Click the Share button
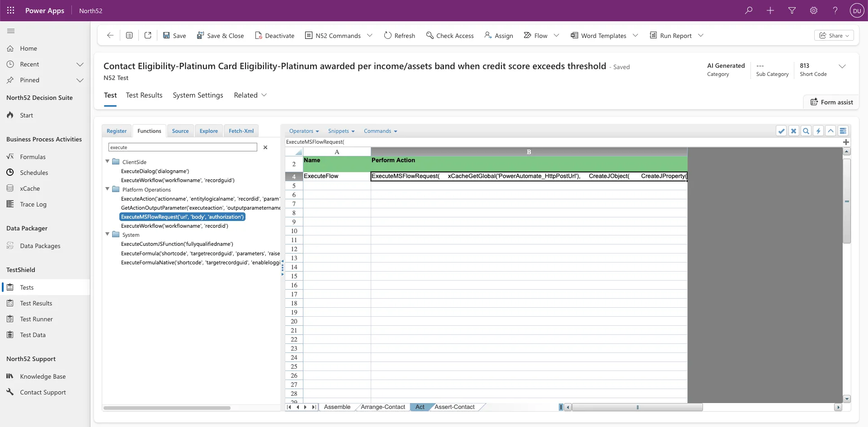868x427 pixels. click(834, 35)
